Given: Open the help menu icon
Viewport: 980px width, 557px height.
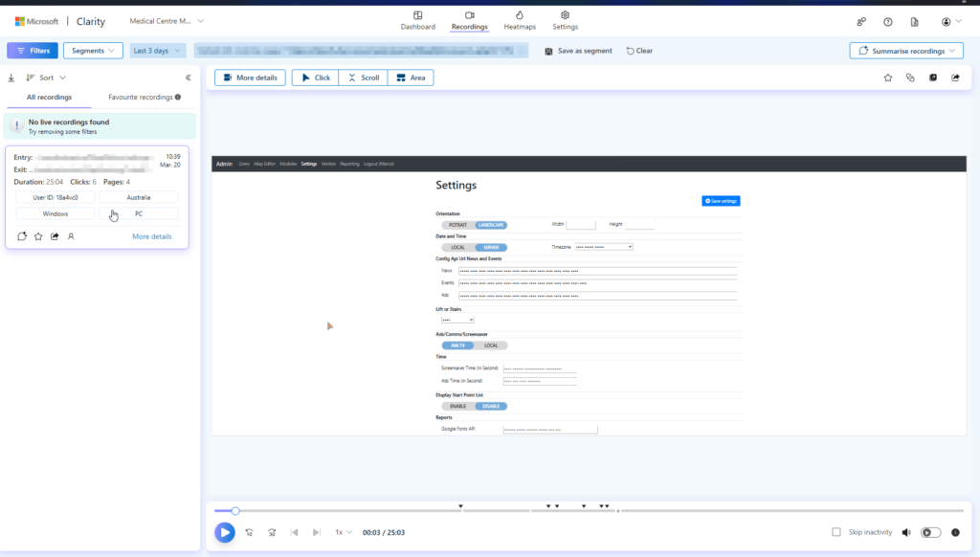Looking at the screenshot, I should (886, 21).
